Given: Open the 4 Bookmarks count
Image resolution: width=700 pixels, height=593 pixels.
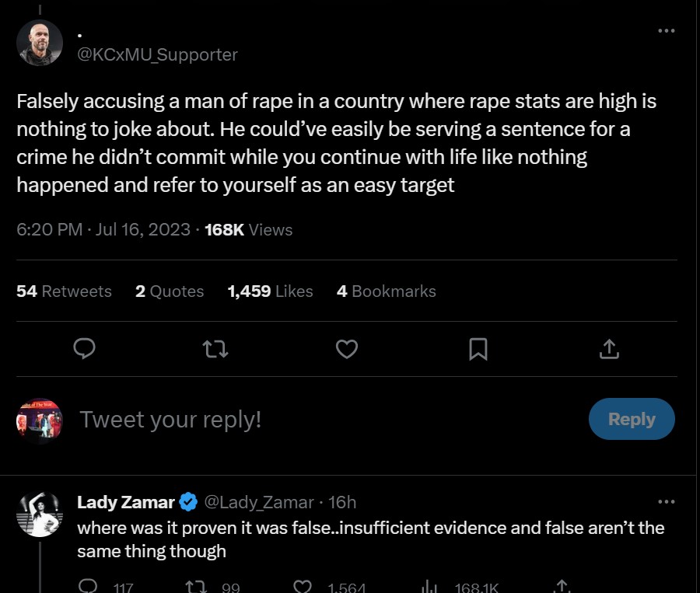Looking at the screenshot, I should (x=386, y=291).
